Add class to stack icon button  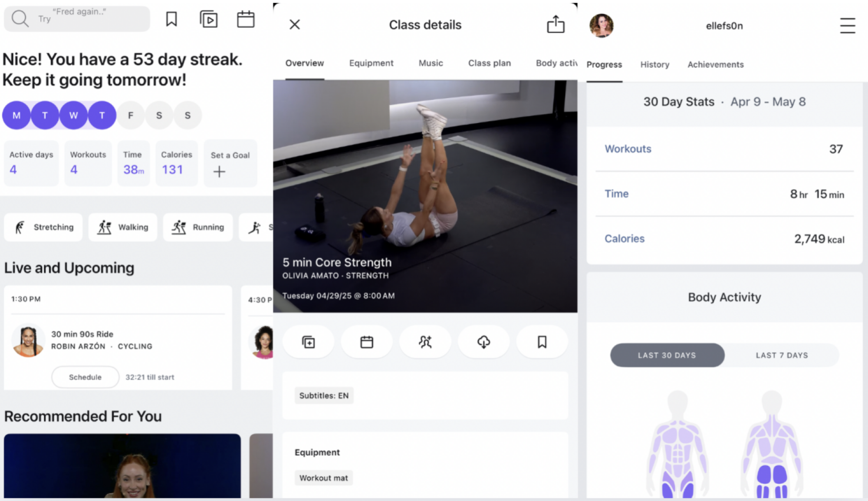[309, 342]
